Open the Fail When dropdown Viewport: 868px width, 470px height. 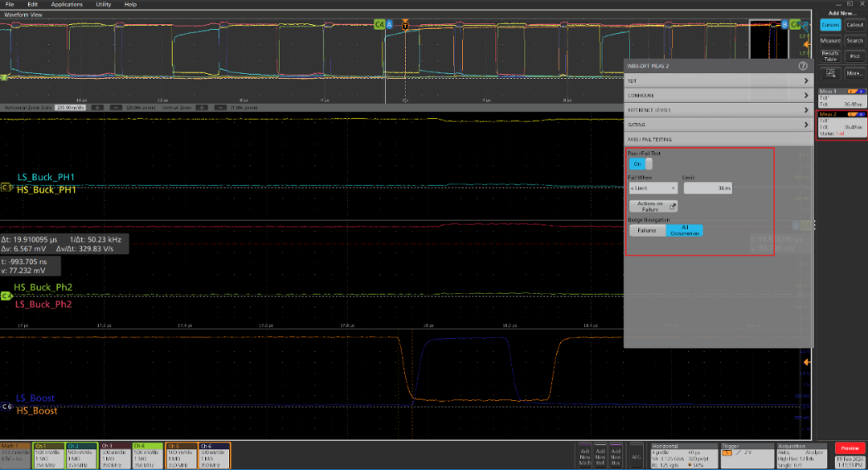point(653,188)
